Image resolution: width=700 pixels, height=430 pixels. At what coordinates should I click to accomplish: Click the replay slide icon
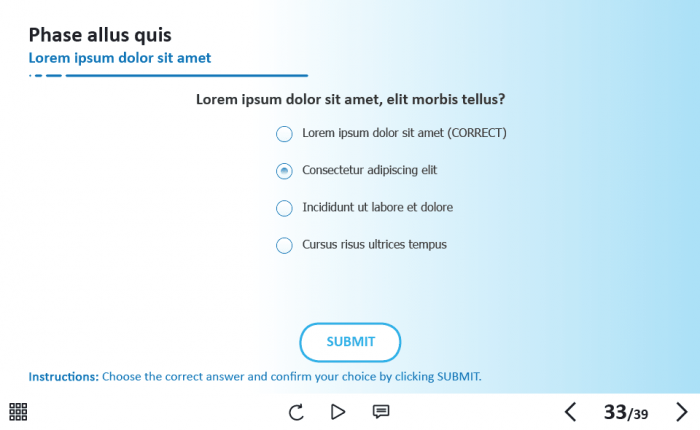[296, 412]
